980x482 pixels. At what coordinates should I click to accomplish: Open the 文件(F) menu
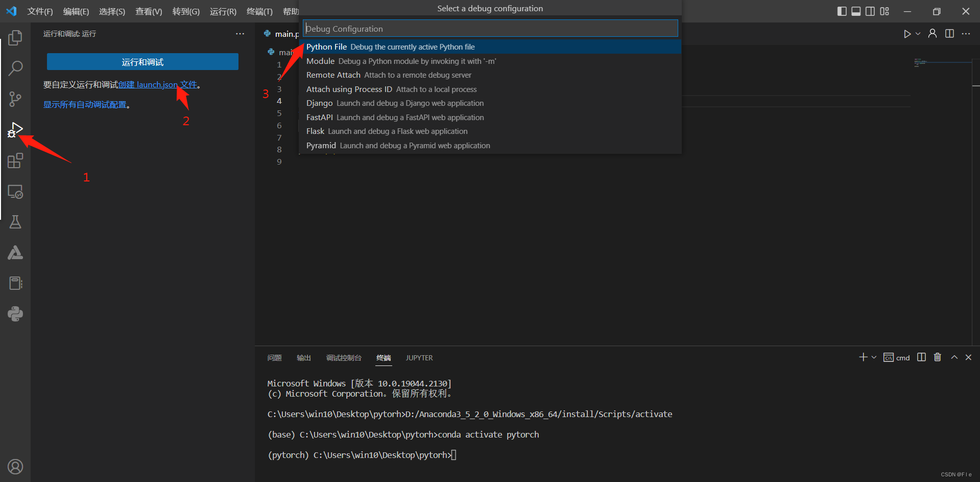[40, 11]
